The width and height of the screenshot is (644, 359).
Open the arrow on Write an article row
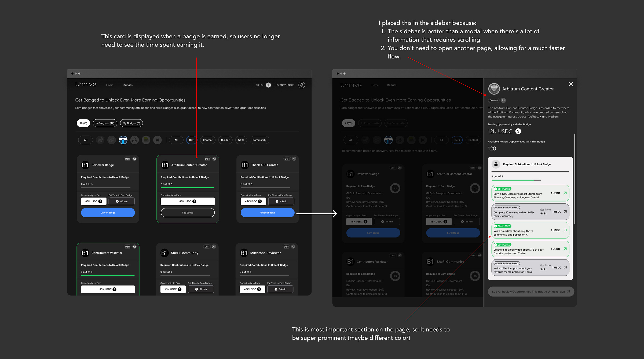(x=565, y=230)
